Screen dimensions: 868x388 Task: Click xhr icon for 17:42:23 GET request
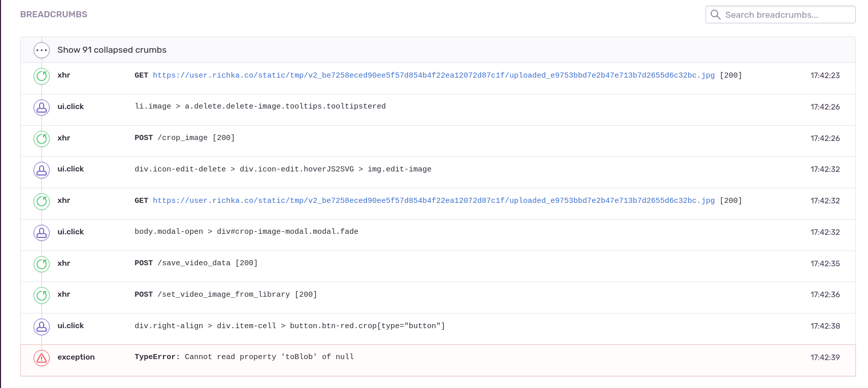[42, 76]
